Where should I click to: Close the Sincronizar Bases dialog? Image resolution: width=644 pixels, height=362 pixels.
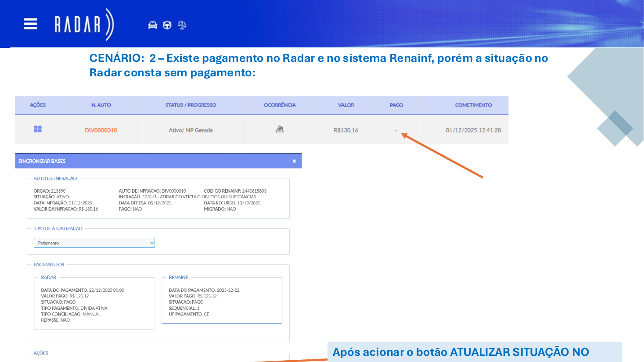(x=294, y=161)
